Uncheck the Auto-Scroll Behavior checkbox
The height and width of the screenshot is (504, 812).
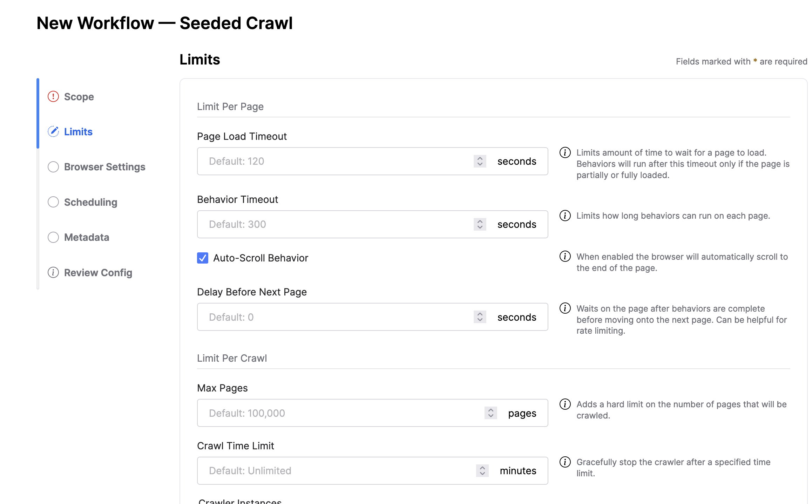click(203, 258)
